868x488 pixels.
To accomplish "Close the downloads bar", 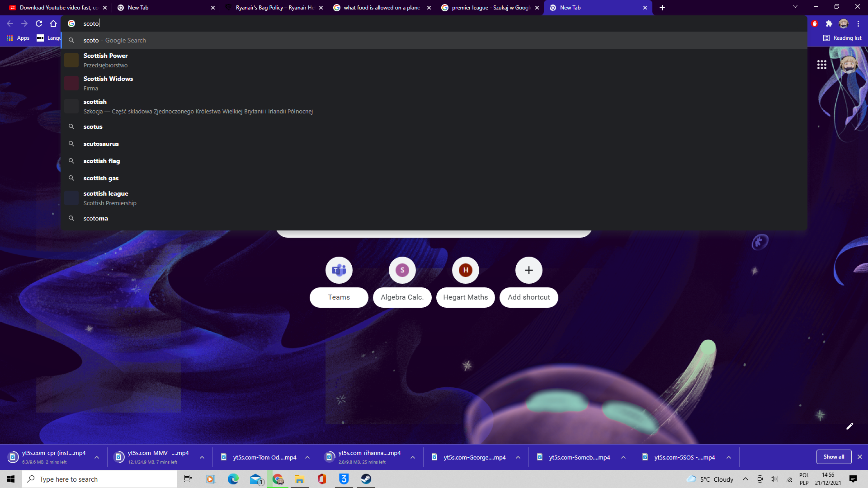I will pos(859,457).
